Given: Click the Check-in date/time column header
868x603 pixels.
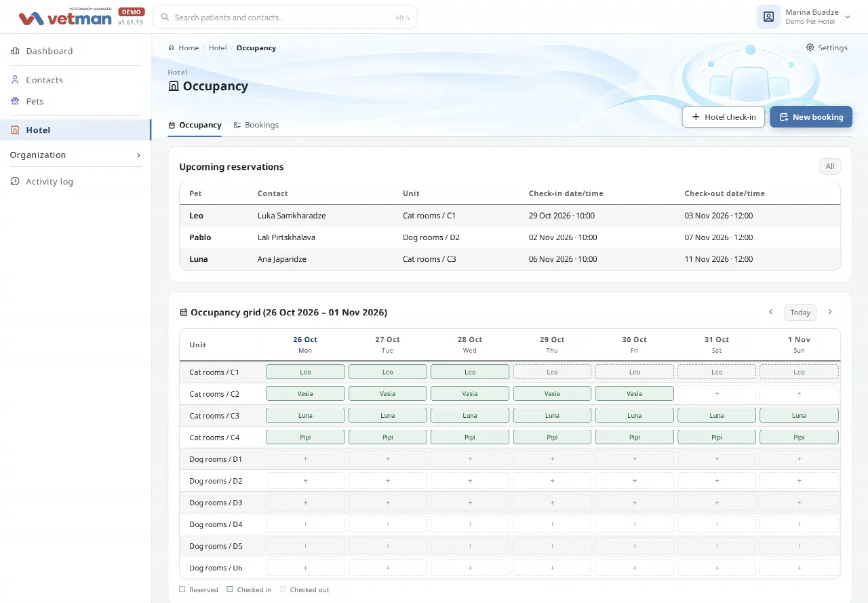Looking at the screenshot, I should point(566,193).
